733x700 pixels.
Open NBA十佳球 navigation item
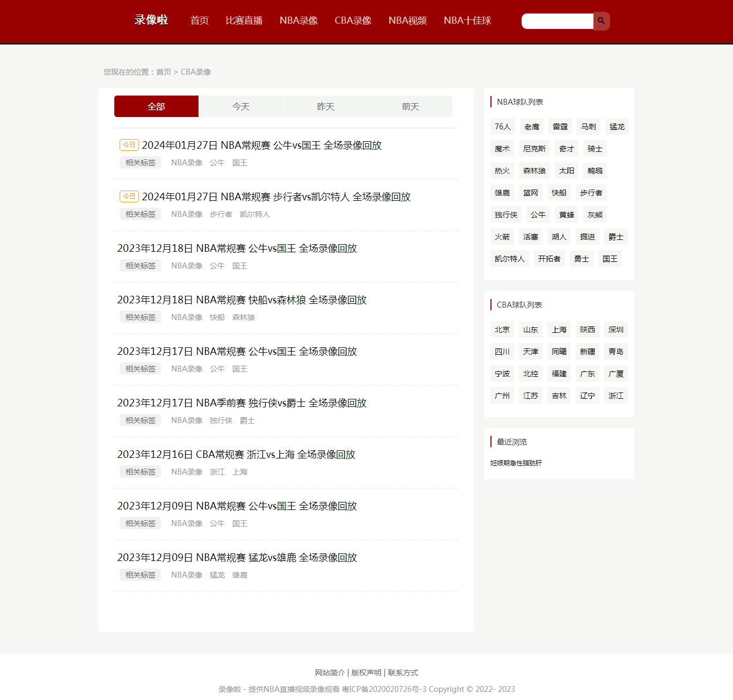[x=467, y=20]
